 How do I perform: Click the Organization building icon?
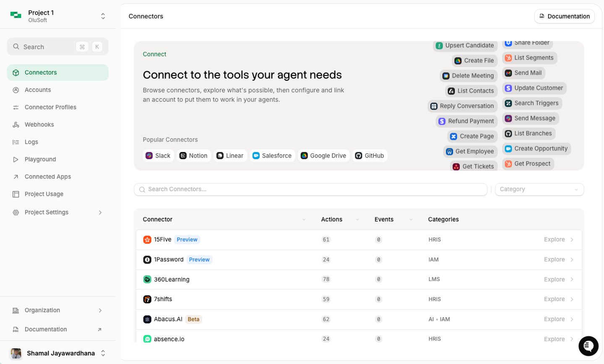(x=16, y=310)
